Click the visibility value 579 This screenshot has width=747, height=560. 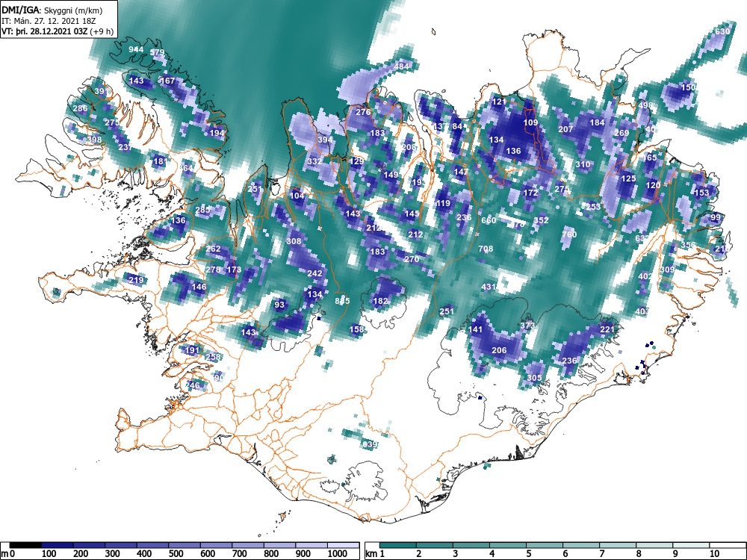(157, 52)
